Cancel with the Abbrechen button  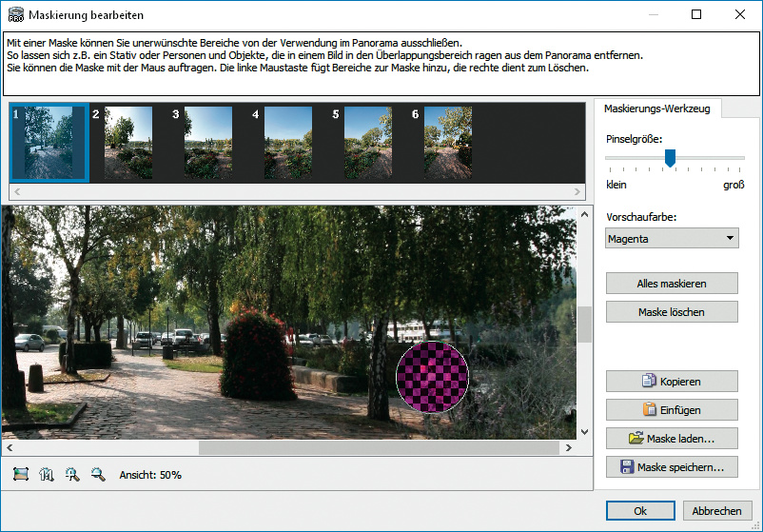(x=717, y=511)
